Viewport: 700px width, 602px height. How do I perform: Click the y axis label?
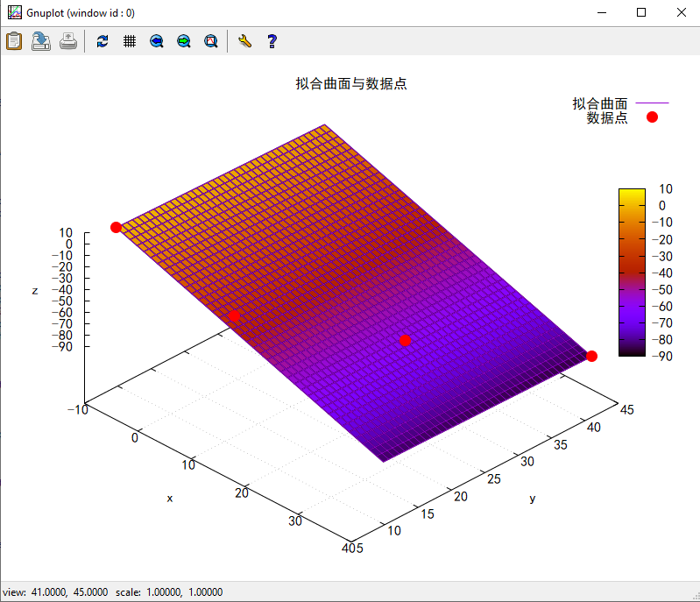[x=532, y=499]
